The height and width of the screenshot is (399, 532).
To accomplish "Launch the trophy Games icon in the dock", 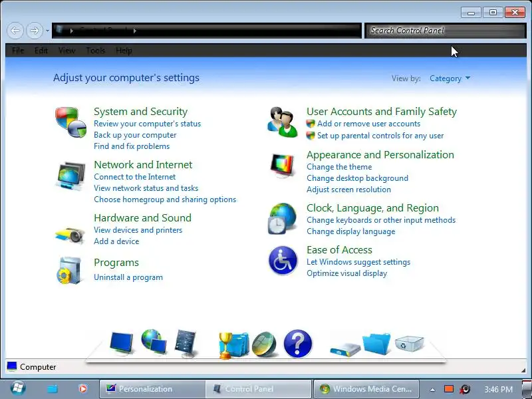I will (x=233, y=345).
